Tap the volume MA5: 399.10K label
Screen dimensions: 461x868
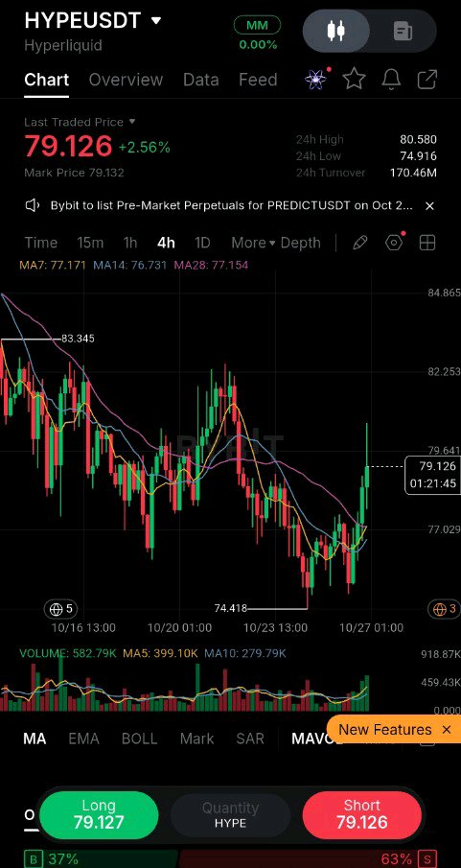[x=160, y=654]
